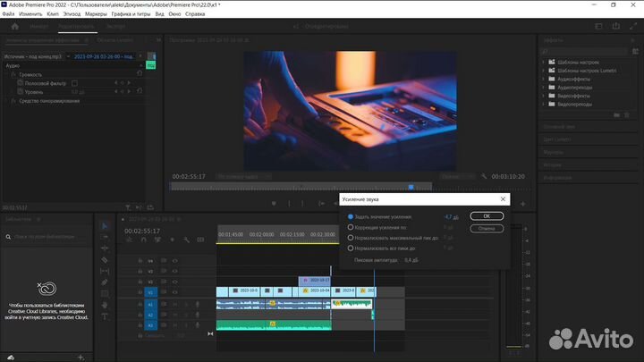The height and width of the screenshot is (362, 644).
Task: Toggle full screen video output icon
Action: (633, 26)
